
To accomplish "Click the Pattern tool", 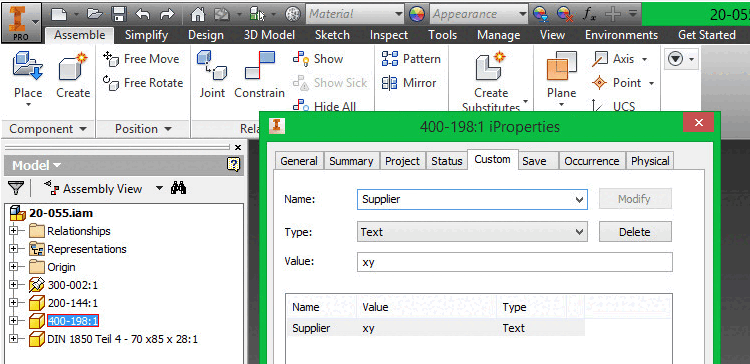I will 411,59.
